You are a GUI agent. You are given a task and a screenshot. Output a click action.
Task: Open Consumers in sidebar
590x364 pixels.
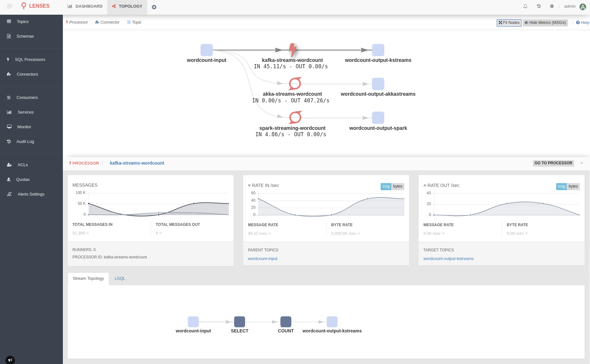[x=31, y=98]
